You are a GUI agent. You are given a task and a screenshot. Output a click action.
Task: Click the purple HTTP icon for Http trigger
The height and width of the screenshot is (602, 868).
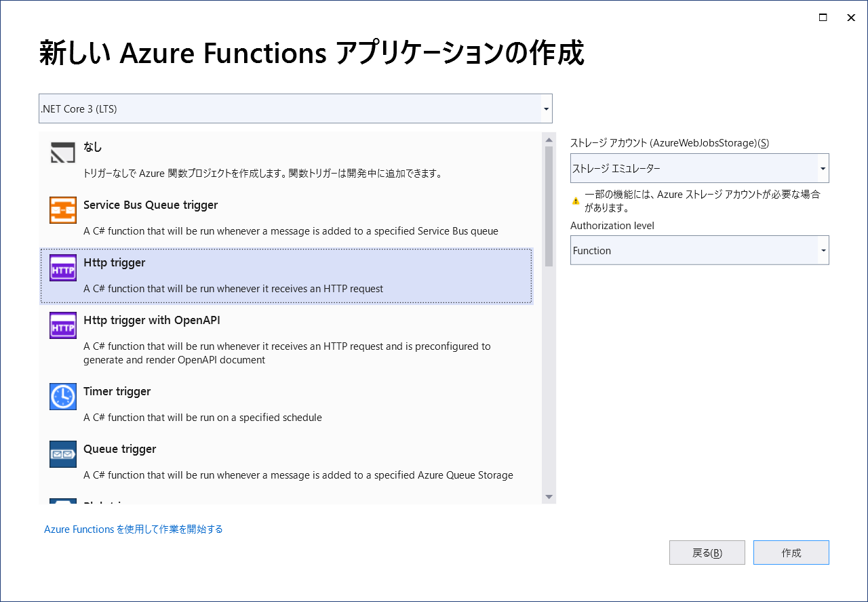coord(63,268)
